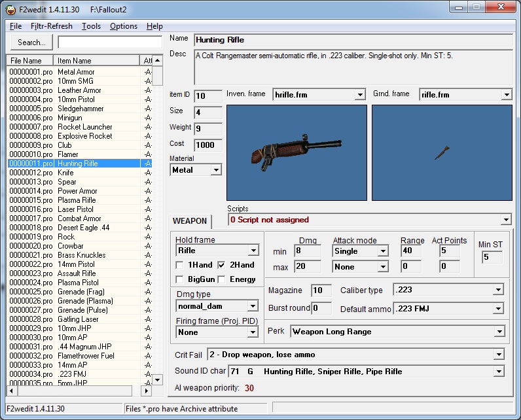Click the Range field showing 40
The width and height of the screenshot is (521, 420).
411,251
